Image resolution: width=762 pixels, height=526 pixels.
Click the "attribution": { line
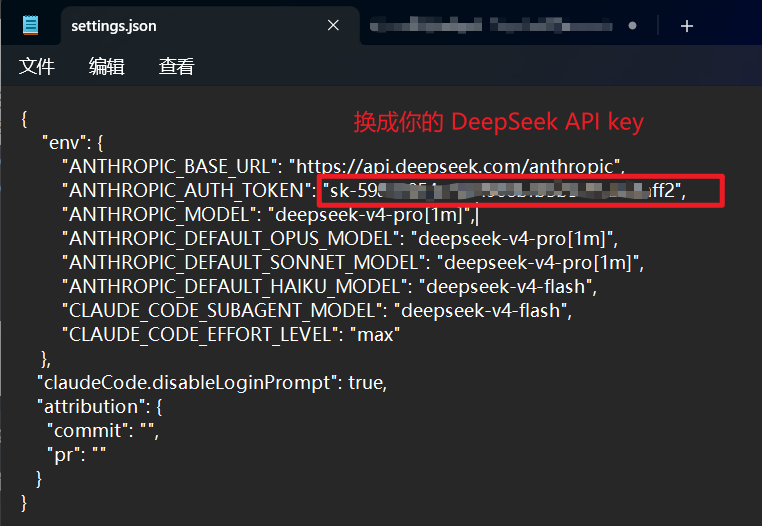pyautogui.click(x=100, y=406)
